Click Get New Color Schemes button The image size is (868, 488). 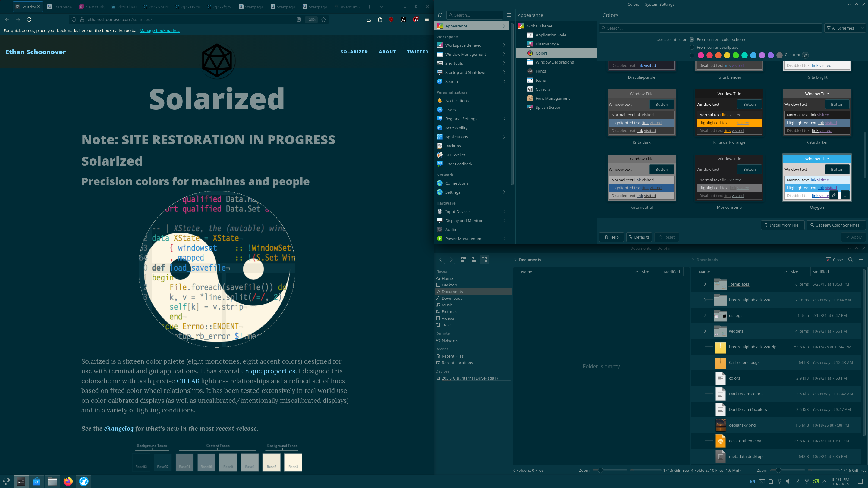[836, 225]
